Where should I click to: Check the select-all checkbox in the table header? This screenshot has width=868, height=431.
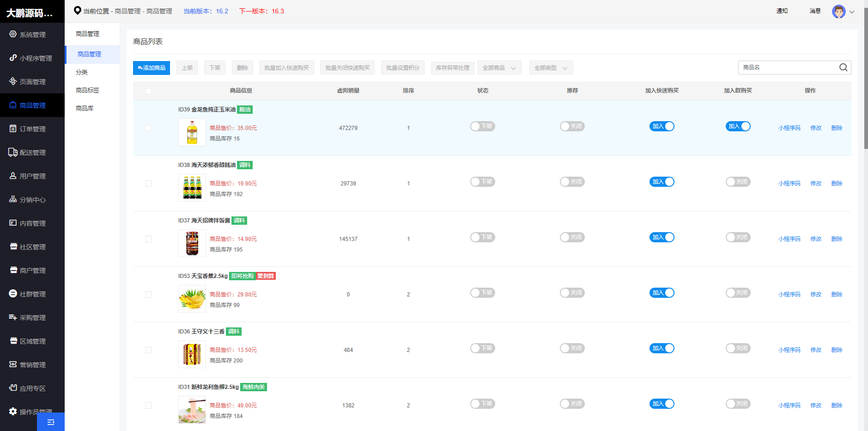pyautogui.click(x=148, y=91)
